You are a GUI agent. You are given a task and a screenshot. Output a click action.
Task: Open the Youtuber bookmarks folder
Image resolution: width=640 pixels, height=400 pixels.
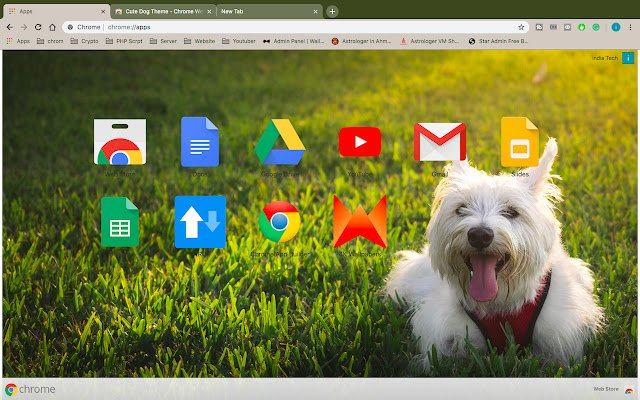(x=237, y=42)
